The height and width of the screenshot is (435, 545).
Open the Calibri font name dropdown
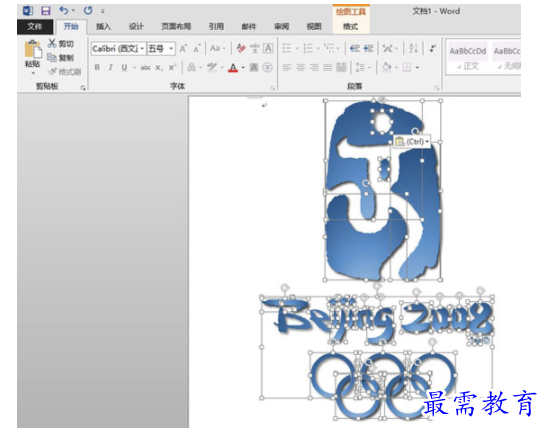pyautogui.click(x=142, y=49)
